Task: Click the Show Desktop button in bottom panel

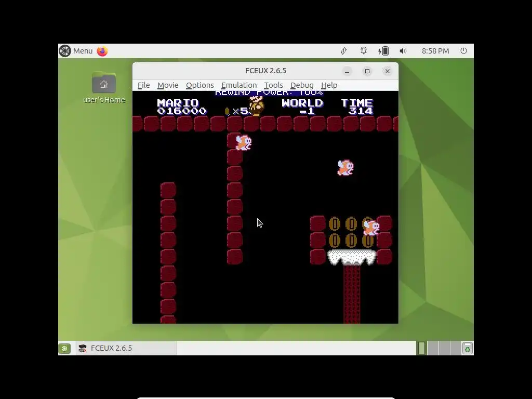Action: click(x=64, y=348)
